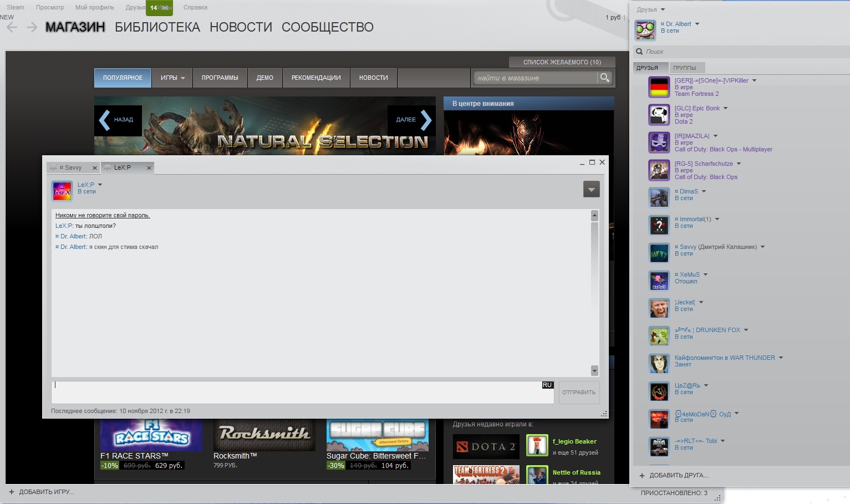
Task: Open the ИГРЫ dropdown in the store
Action: point(172,78)
